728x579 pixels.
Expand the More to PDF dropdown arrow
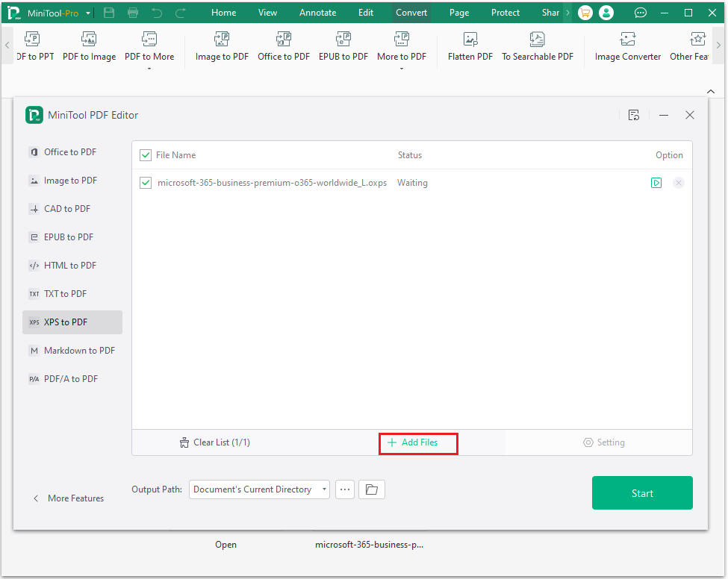pos(401,69)
